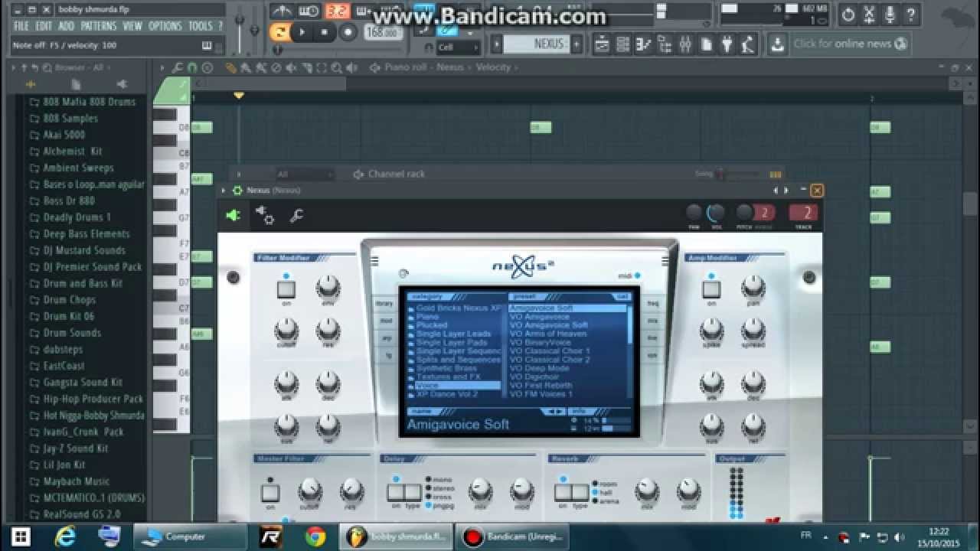The image size is (980, 551).
Task: Open the help question mark icon
Action: point(910,14)
